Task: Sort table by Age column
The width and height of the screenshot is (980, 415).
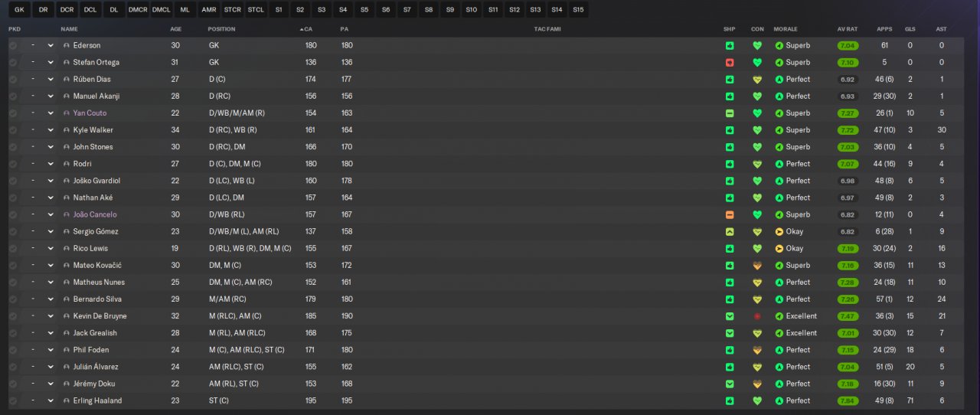Action: pyautogui.click(x=175, y=29)
